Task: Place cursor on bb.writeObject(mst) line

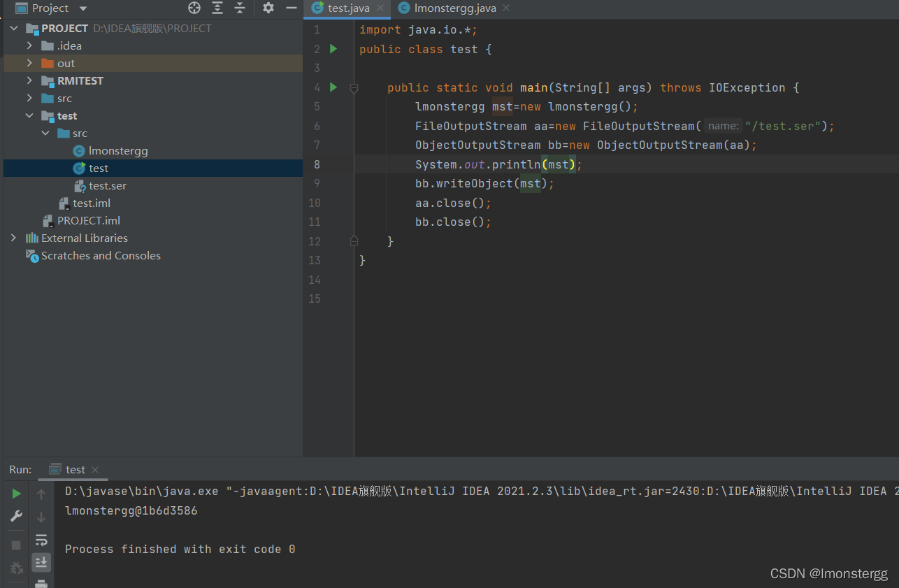Action: click(484, 183)
